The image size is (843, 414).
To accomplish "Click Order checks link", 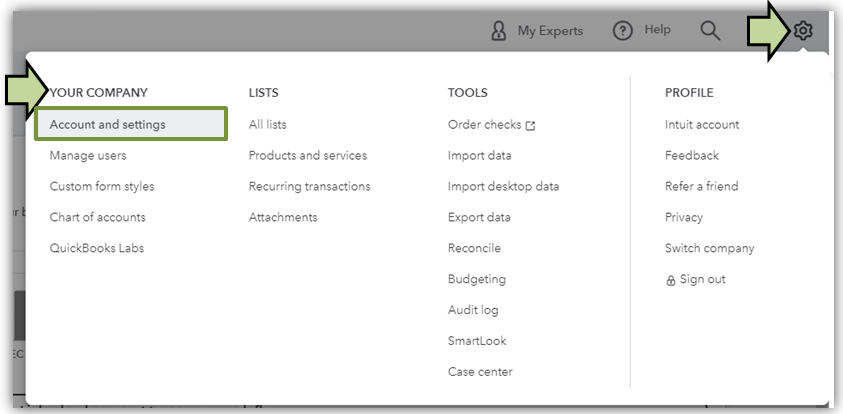I will pos(484,124).
